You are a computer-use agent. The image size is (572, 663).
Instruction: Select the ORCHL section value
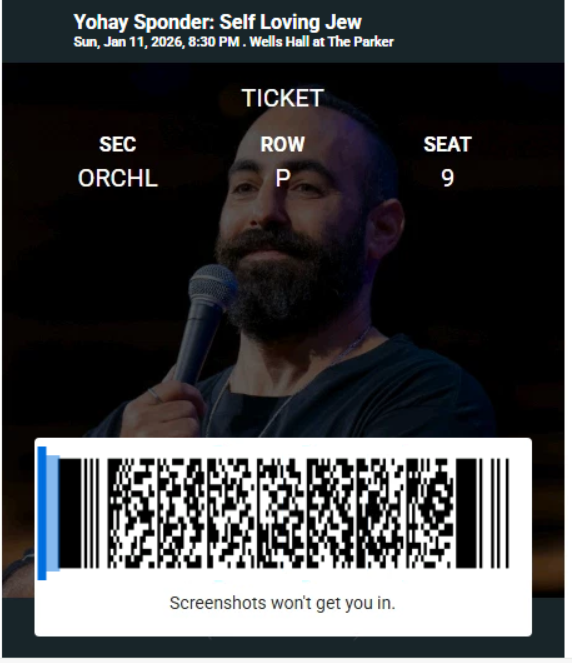click(118, 178)
